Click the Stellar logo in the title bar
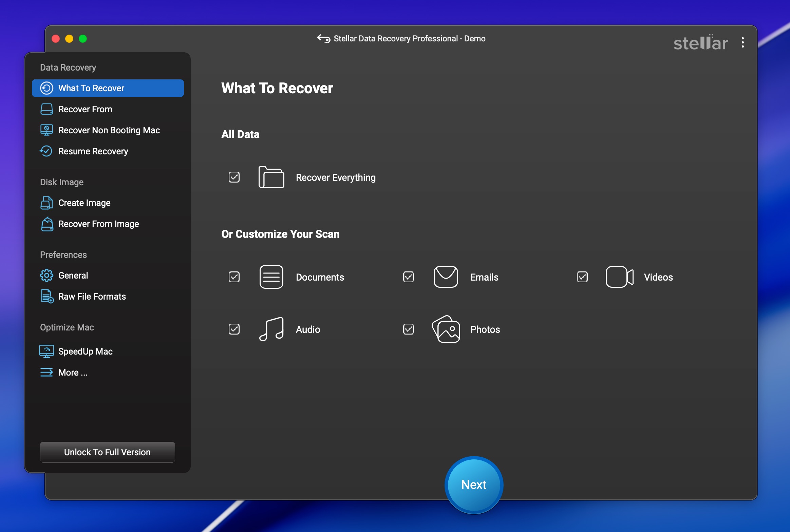Image resolution: width=790 pixels, height=532 pixels. click(x=700, y=42)
